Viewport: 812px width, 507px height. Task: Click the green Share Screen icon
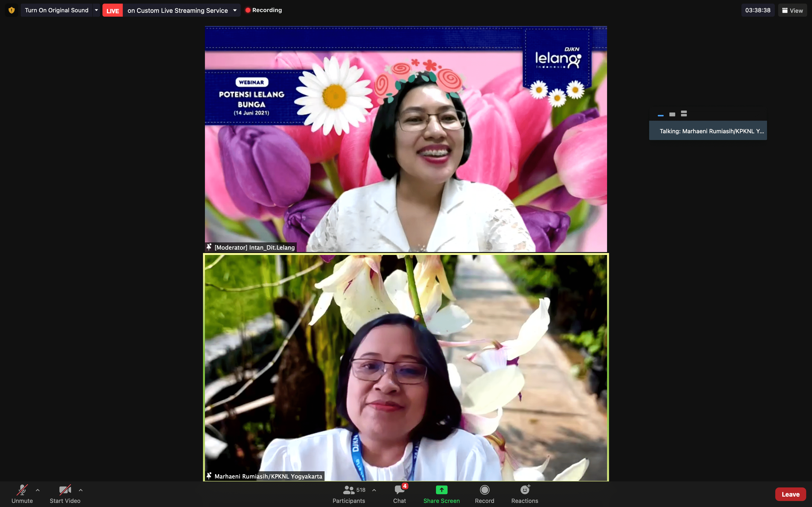(x=441, y=490)
